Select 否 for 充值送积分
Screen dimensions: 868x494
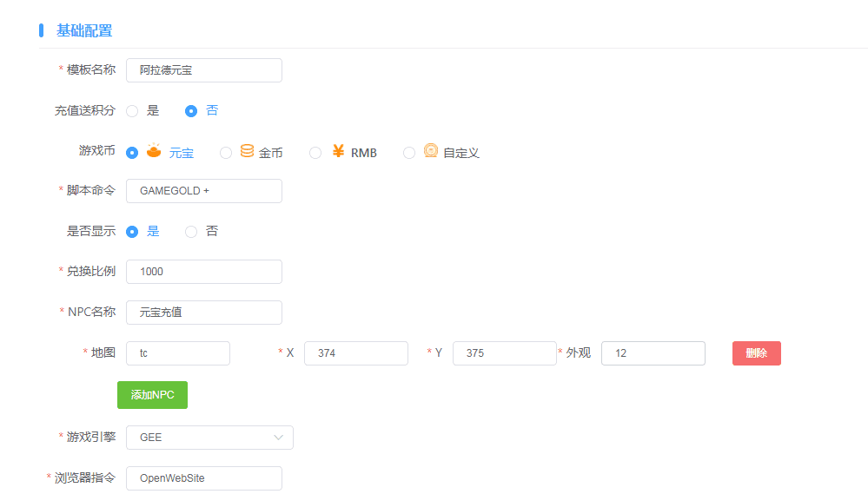coord(192,111)
